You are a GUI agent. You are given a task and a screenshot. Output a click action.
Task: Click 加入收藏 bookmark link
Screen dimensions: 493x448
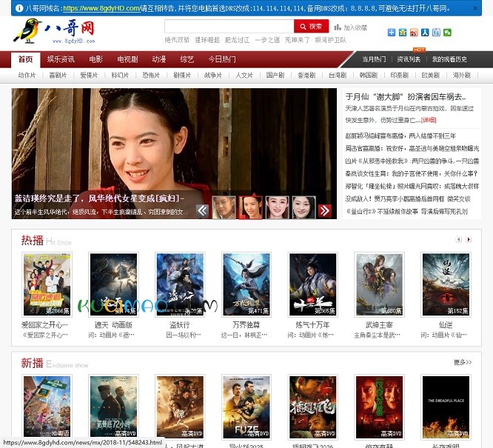click(x=351, y=27)
